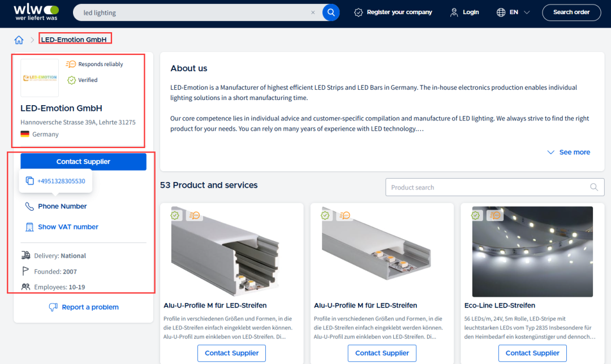The width and height of the screenshot is (611, 364).
Task: Click the blue Contact Supplier button
Action: [83, 162]
